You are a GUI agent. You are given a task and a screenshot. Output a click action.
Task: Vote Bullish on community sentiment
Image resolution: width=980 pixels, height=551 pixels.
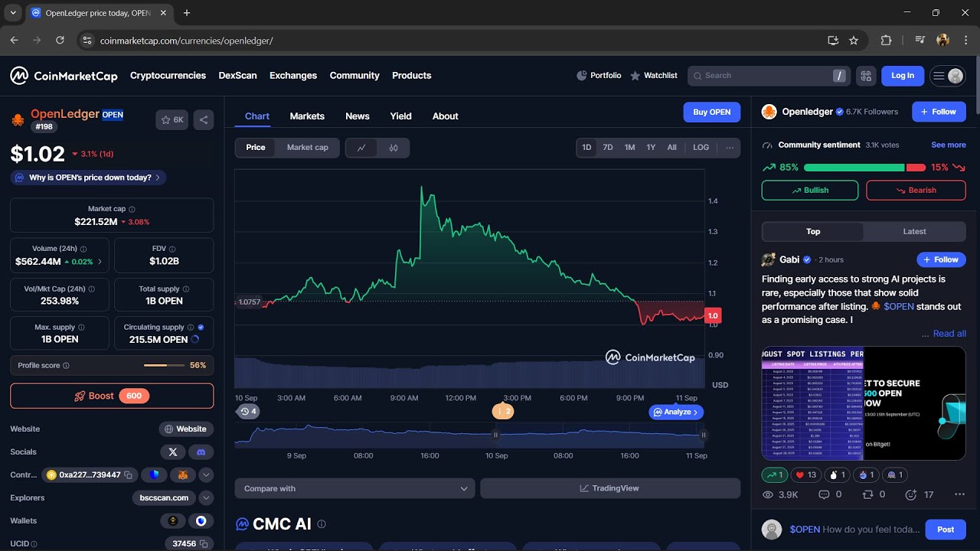click(x=810, y=191)
